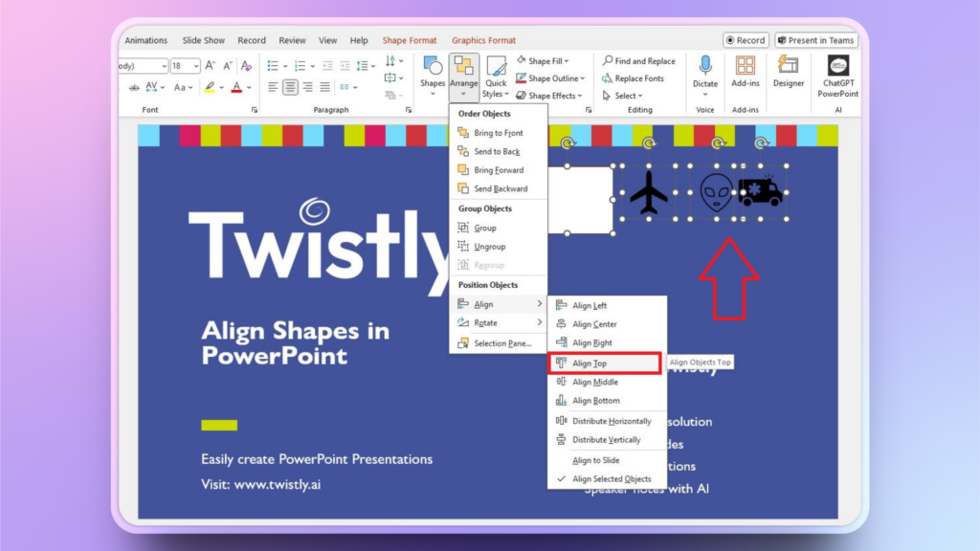The height and width of the screenshot is (551, 980).
Task: Justify paragraph text
Action: [x=324, y=87]
